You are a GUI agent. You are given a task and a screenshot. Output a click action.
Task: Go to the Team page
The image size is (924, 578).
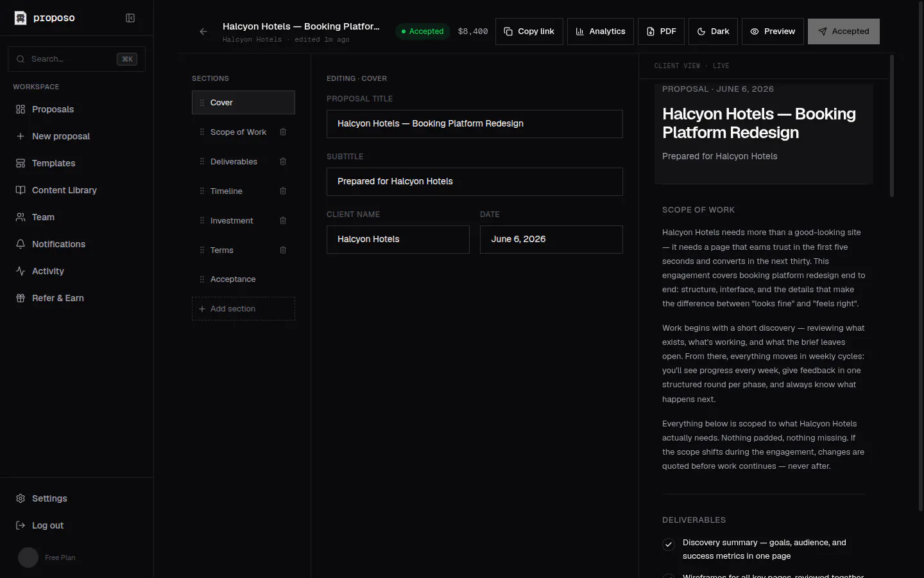coord(77,217)
